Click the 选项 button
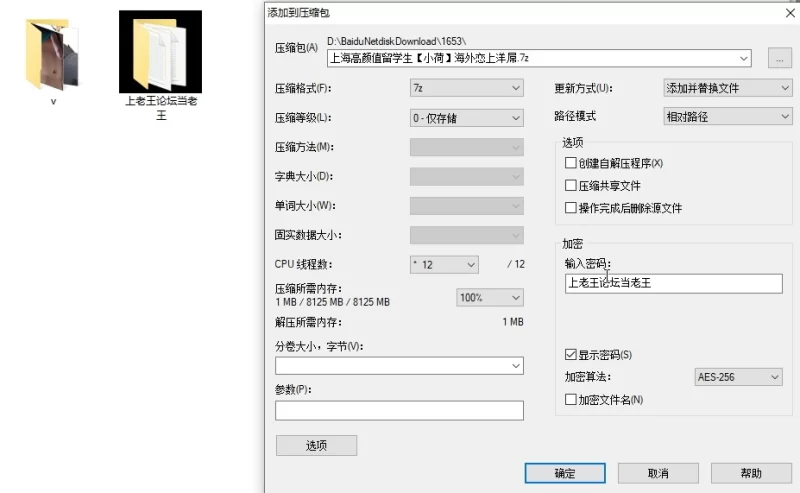The image size is (800, 493). pyautogui.click(x=316, y=445)
